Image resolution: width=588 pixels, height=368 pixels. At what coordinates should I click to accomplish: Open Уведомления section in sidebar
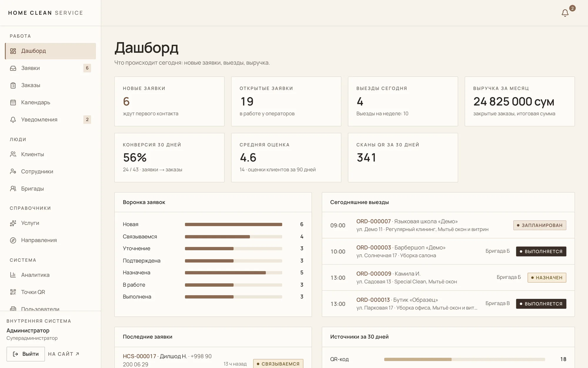coord(51,120)
